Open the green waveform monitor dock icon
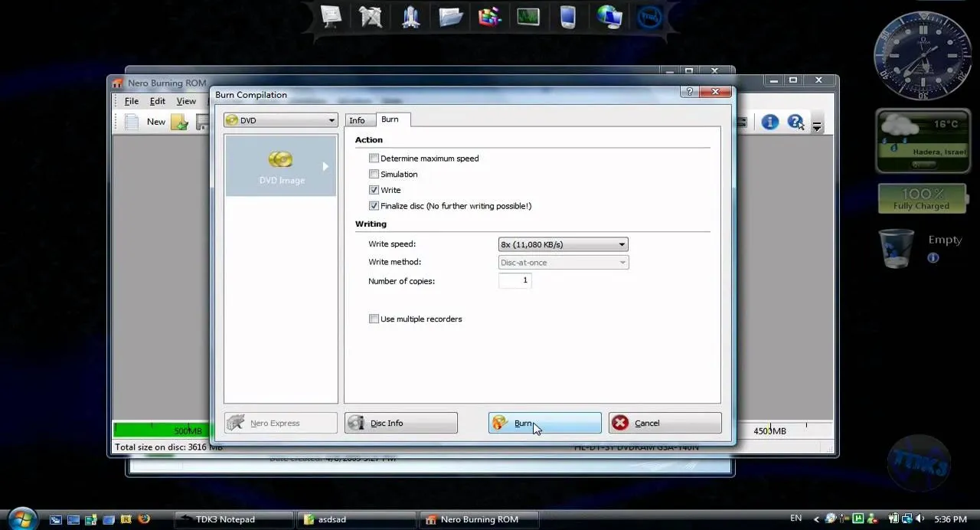Image resolution: width=980 pixels, height=530 pixels. coord(528,16)
